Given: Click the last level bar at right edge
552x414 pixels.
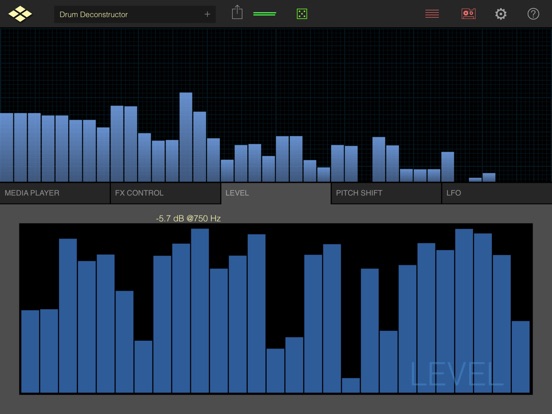Looking at the screenshot, I should pyautogui.click(x=521, y=357).
